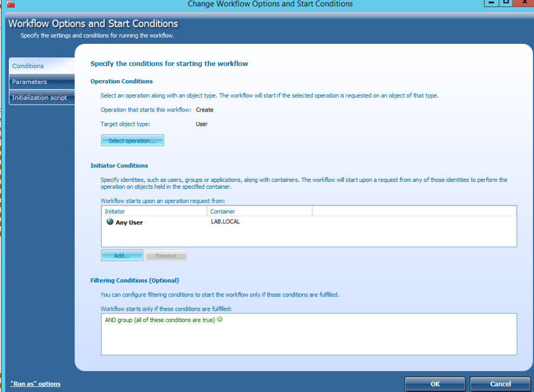Open the "Run as" options link
This screenshot has height=392, width=534.
point(35,384)
